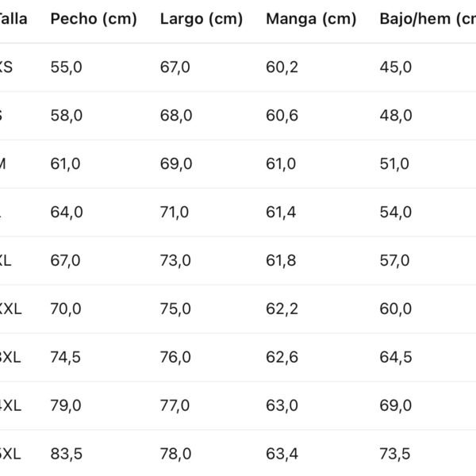Select the XS row chest value 55,0

(x=66, y=67)
